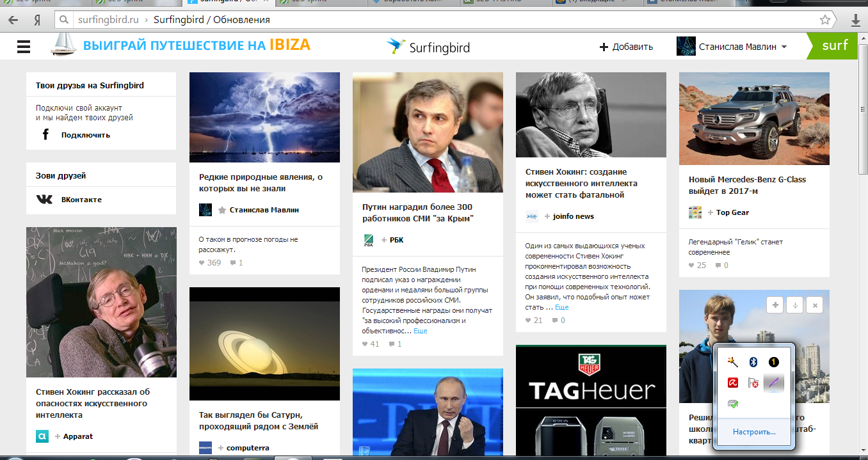Open the black-and-white Hawking photo thumbnail
The width and height of the screenshot is (868, 460).
(x=591, y=115)
